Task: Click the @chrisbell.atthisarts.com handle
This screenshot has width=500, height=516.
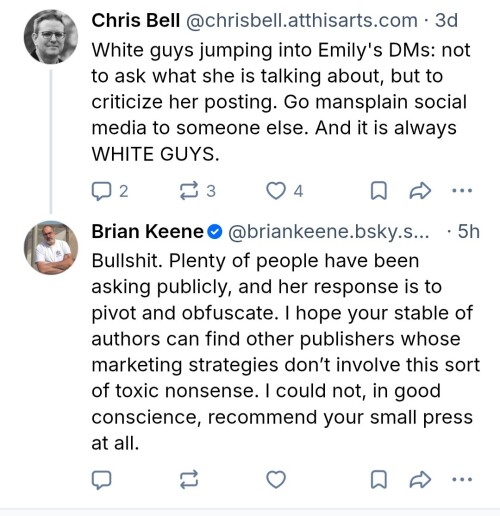Action: click(x=302, y=21)
